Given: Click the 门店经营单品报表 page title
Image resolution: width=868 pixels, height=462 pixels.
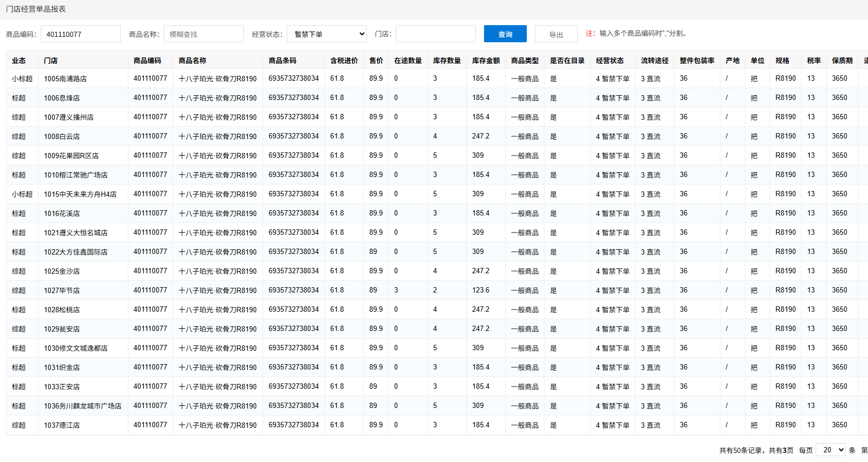Looking at the screenshot, I should tap(36, 9).
